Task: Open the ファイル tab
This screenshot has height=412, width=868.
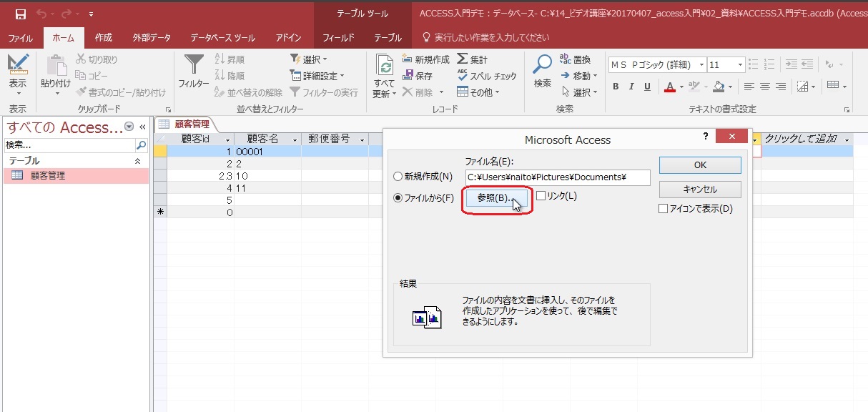Action: [21, 38]
